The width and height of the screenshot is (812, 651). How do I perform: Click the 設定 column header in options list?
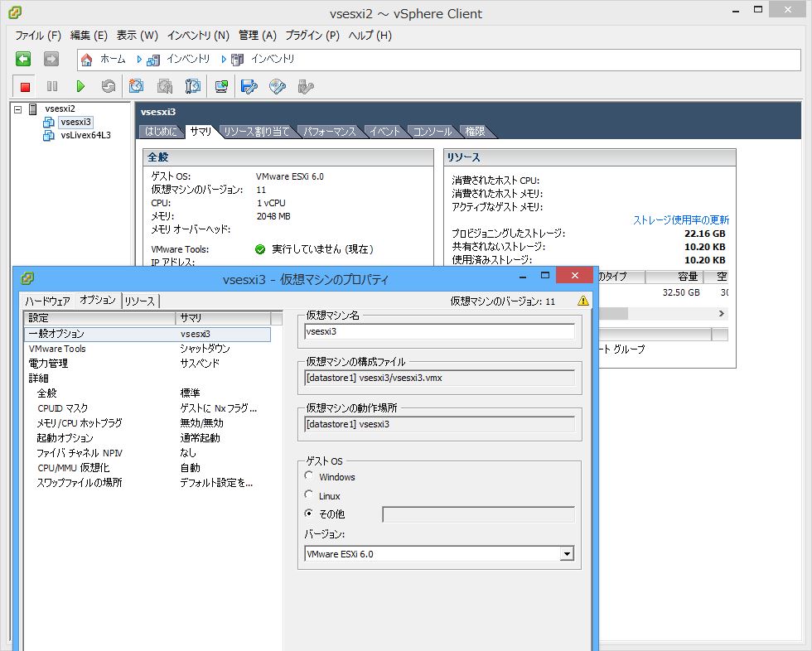[99, 318]
